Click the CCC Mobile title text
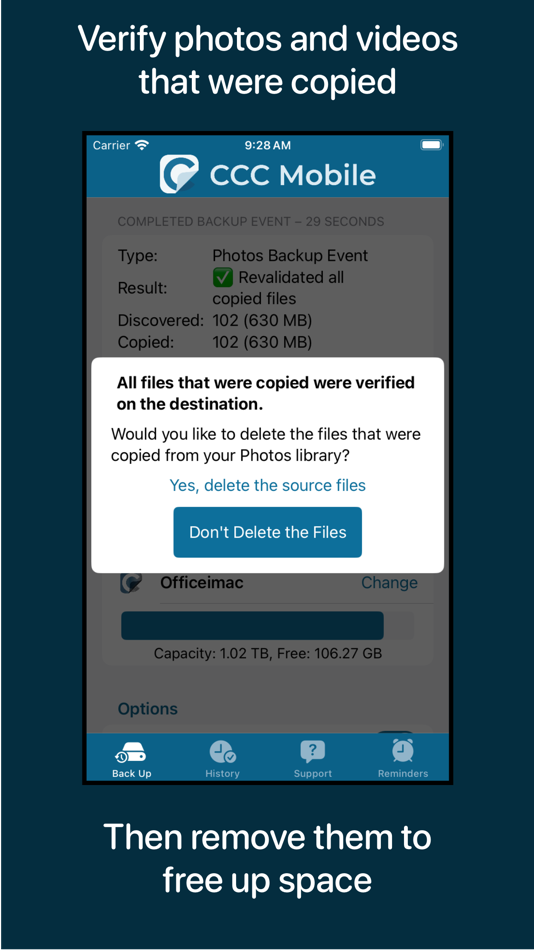This screenshot has height=950, width=534. [293, 175]
